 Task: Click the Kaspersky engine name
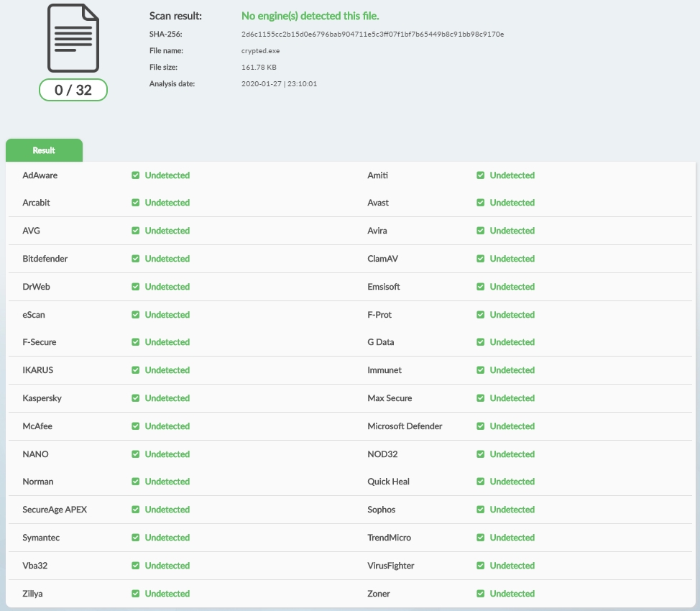point(42,398)
